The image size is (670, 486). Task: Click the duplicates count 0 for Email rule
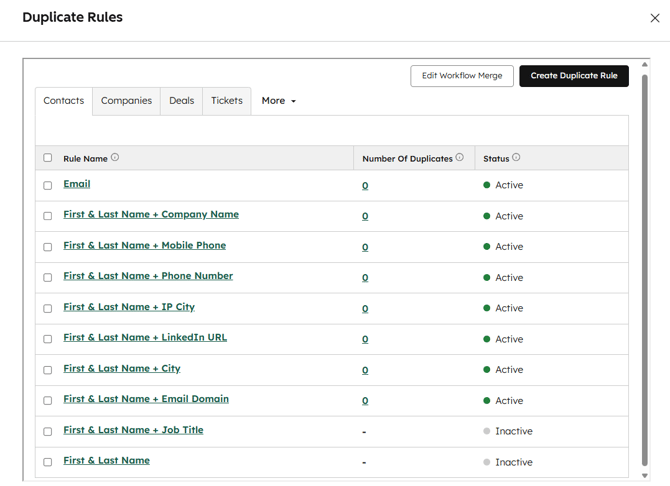365,186
